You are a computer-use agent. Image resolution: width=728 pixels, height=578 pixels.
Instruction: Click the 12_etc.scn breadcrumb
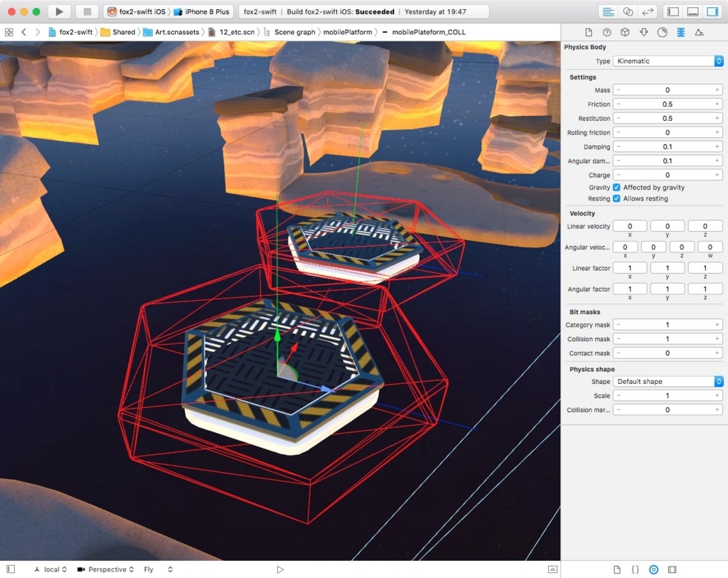(231, 32)
